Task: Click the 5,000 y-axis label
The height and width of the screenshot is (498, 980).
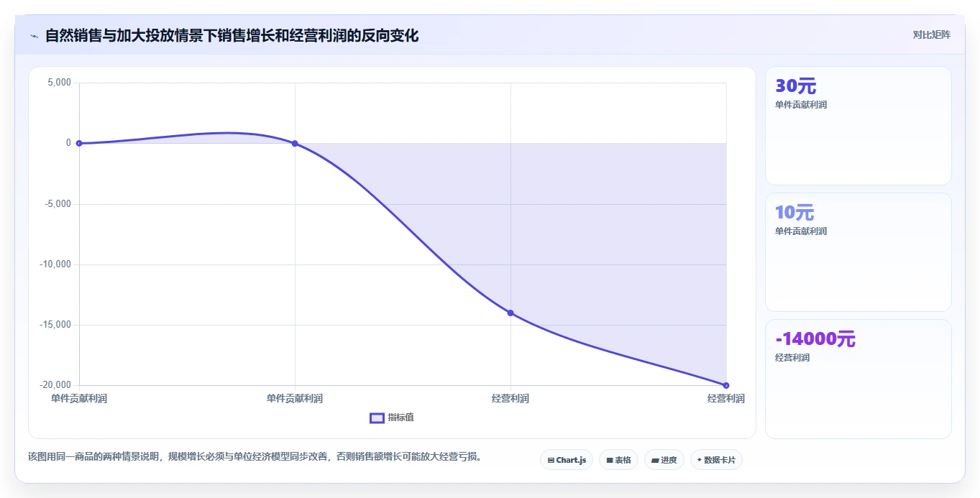Action: tap(60, 83)
